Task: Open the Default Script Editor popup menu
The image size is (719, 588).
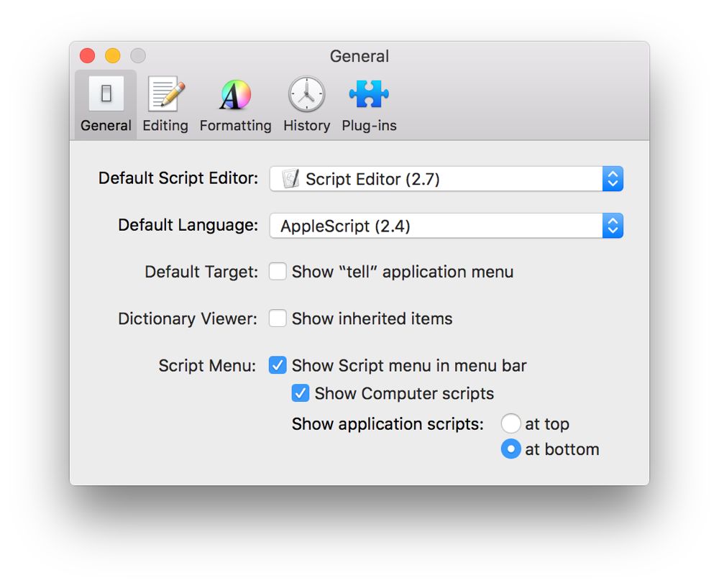Action: tap(446, 179)
